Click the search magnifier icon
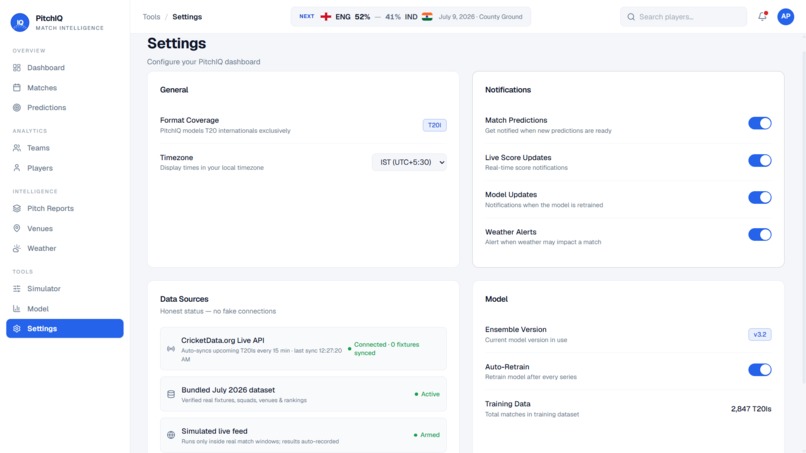 [x=631, y=17]
